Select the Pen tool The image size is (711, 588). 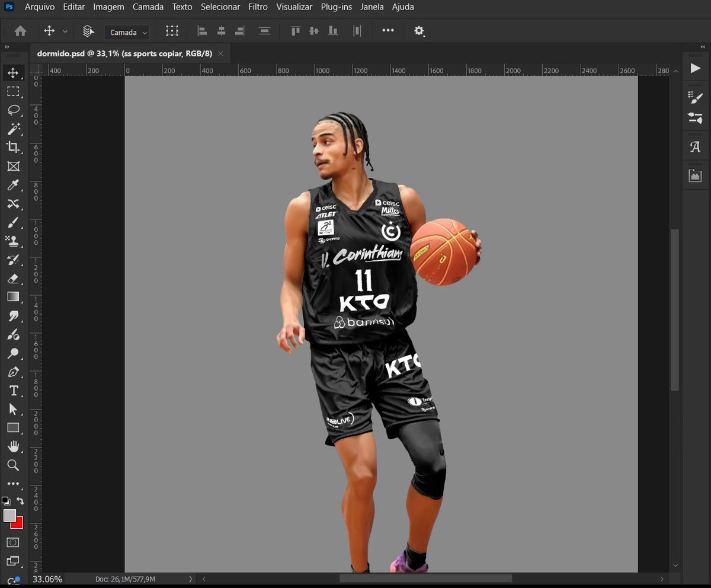click(x=13, y=372)
